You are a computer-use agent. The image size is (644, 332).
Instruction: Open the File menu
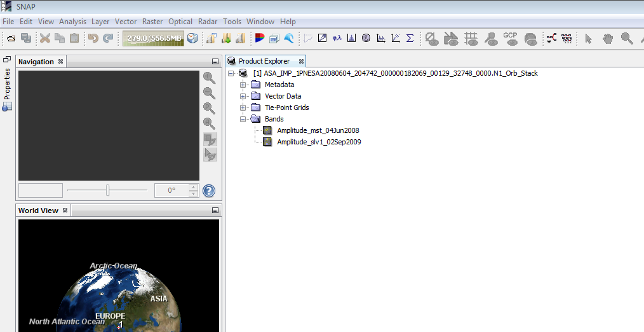(x=8, y=22)
